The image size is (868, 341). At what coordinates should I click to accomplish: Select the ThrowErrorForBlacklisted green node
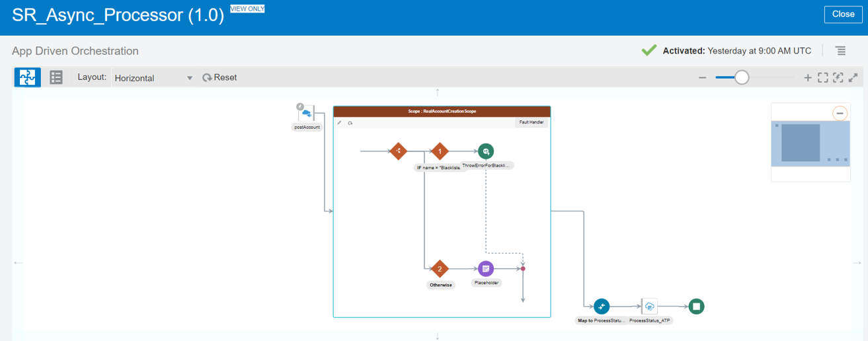(x=486, y=151)
